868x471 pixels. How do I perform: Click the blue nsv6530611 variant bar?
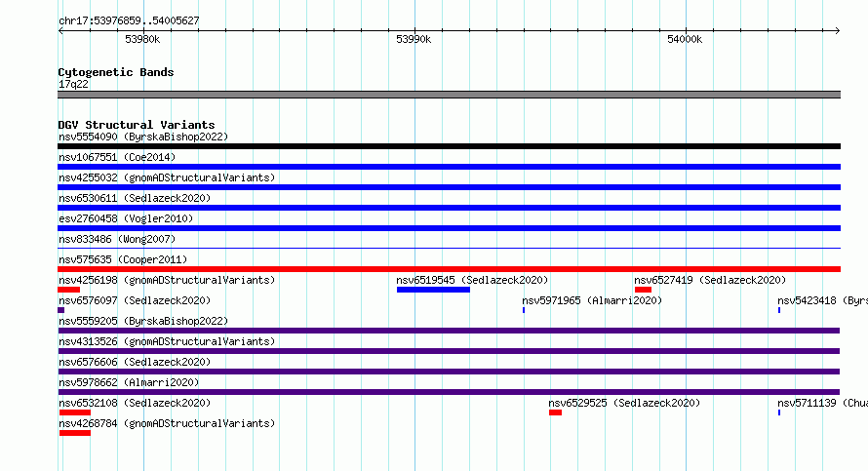(449, 208)
